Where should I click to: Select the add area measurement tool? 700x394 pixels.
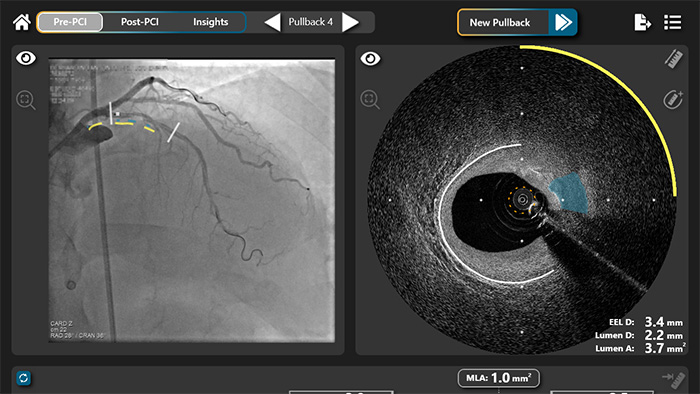point(673,100)
